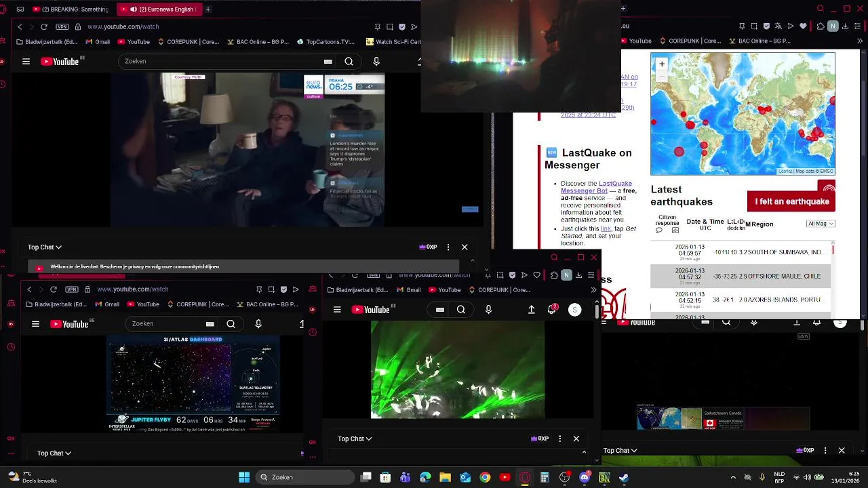The height and width of the screenshot is (488, 868).
Task: Open the All Mag magnitude filter dropdown
Action: click(821, 224)
